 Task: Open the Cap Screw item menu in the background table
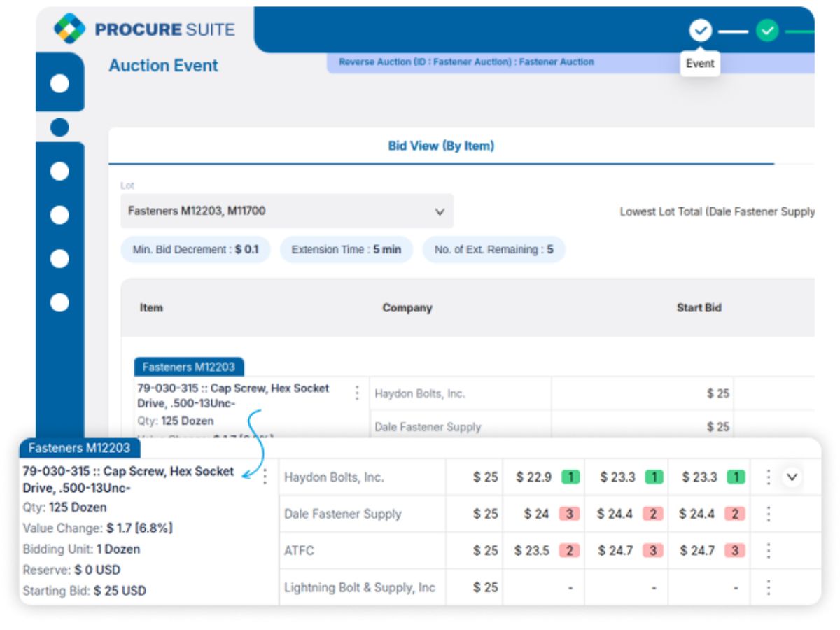pos(357,393)
